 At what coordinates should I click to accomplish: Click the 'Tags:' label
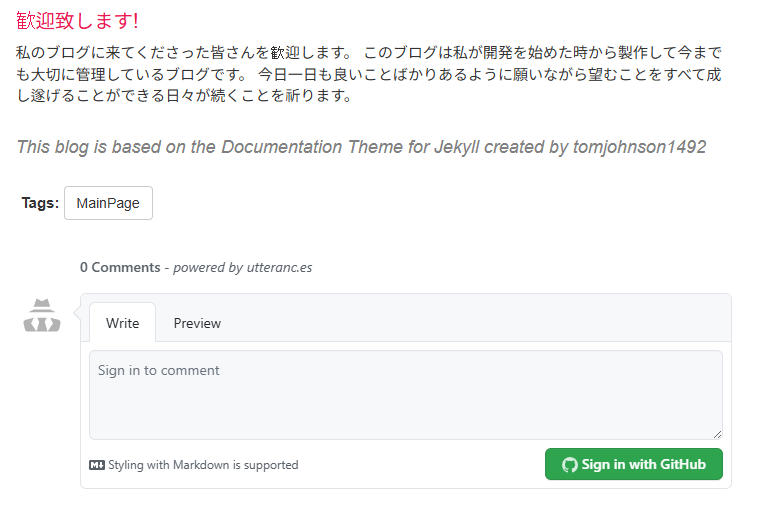(x=40, y=203)
